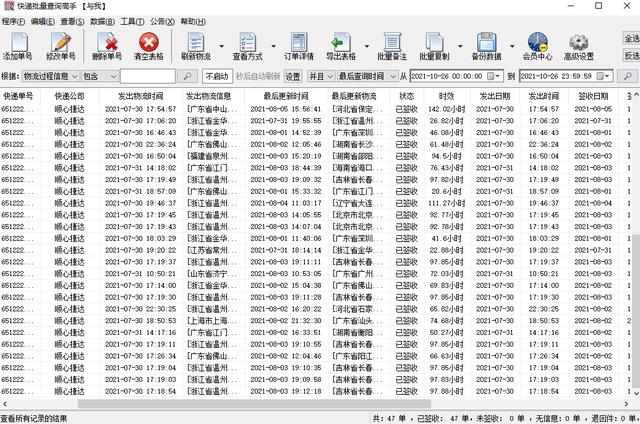Image resolution: width=640 pixels, height=424 pixels.
Task: Click the search magnifier beside the keyword field
Action: (x=187, y=76)
